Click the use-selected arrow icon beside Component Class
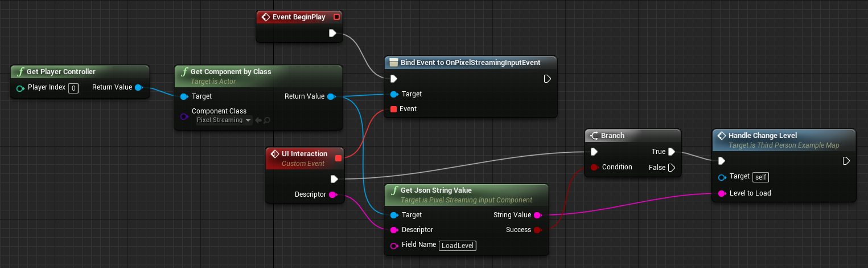868x268 pixels. 258,120
